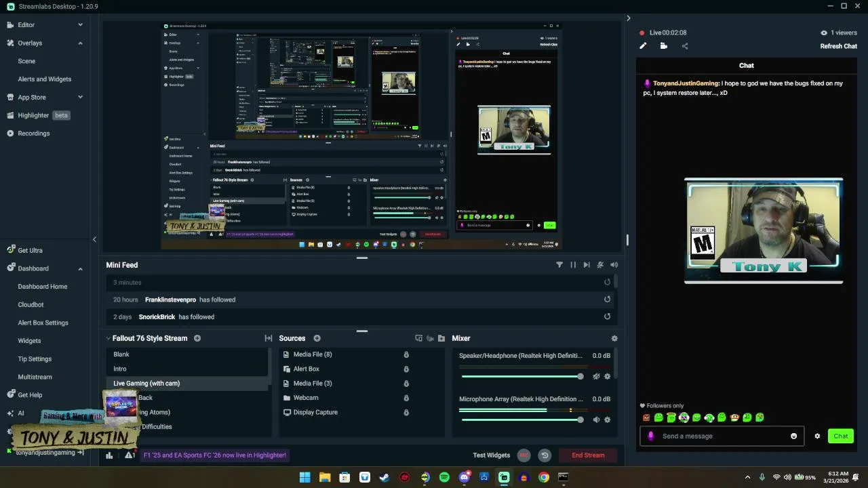This screenshot has width=868, height=488.
Task: Toggle lock on Display Capture source
Action: point(406,412)
